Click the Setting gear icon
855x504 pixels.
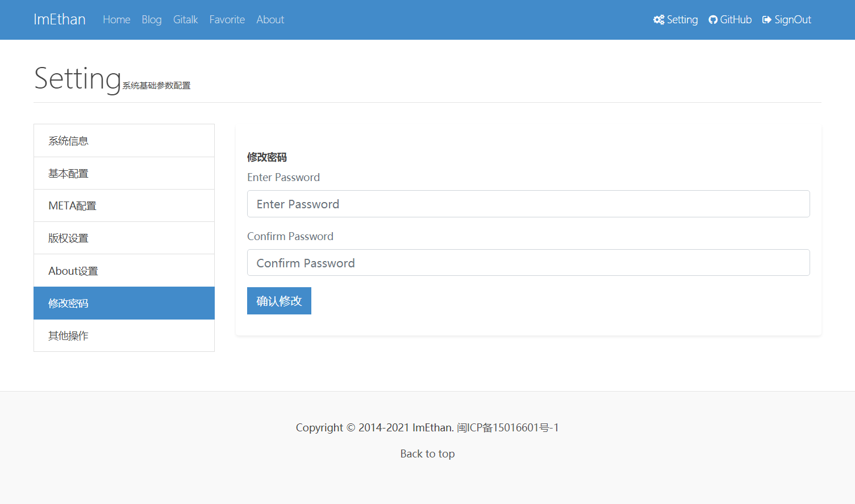pyautogui.click(x=658, y=20)
